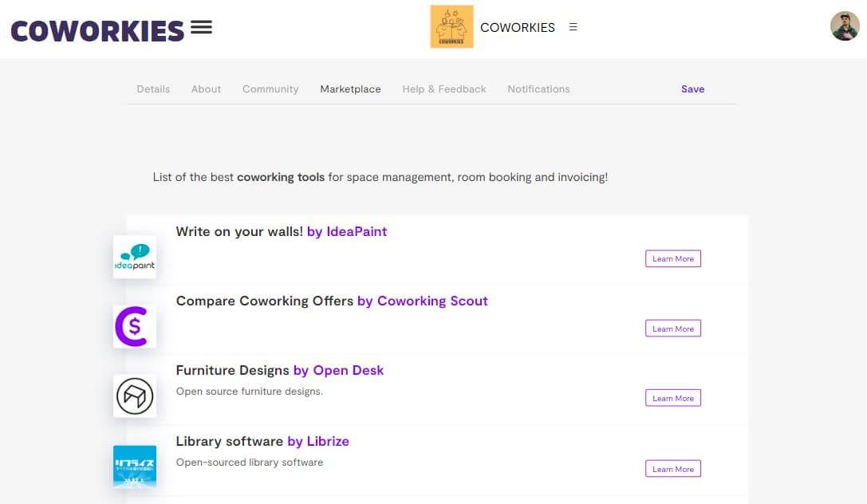
Task: Click the Coworking Scout logo icon
Action: [x=134, y=327]
